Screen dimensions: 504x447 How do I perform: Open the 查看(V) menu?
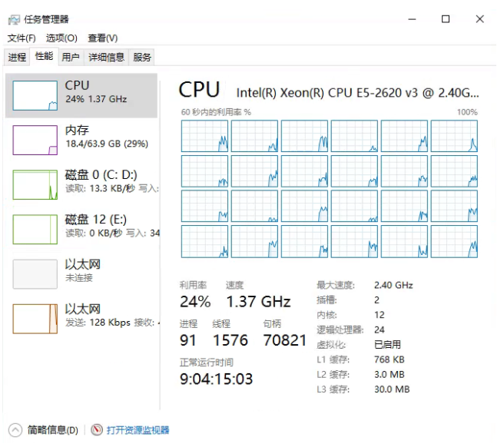(102, 38)
